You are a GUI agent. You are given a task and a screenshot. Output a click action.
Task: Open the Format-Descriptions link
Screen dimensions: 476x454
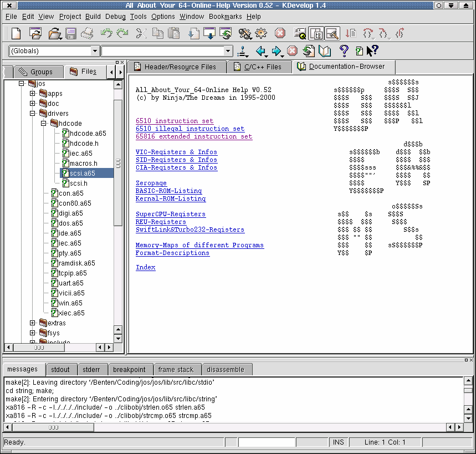172,253
